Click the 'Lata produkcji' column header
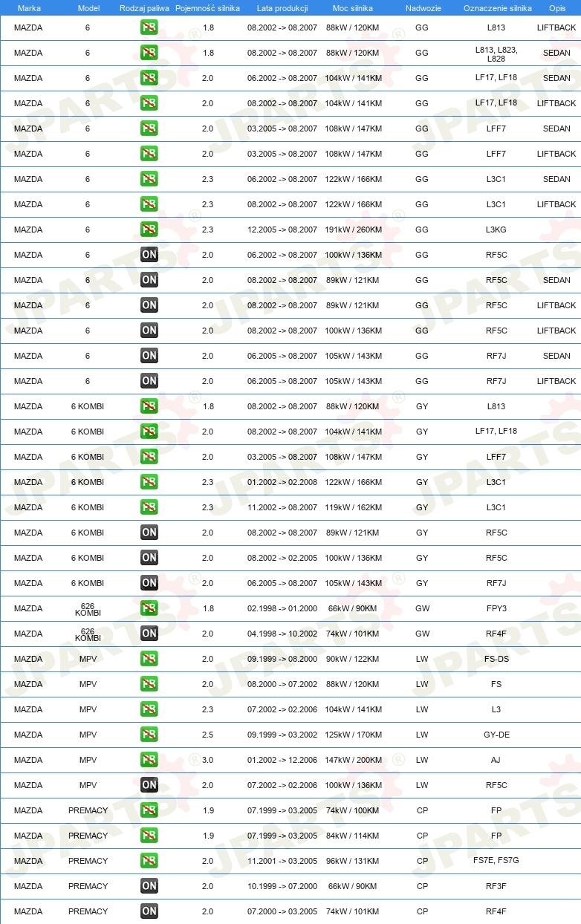Screen dimensions: 581x924 point(282,8)
